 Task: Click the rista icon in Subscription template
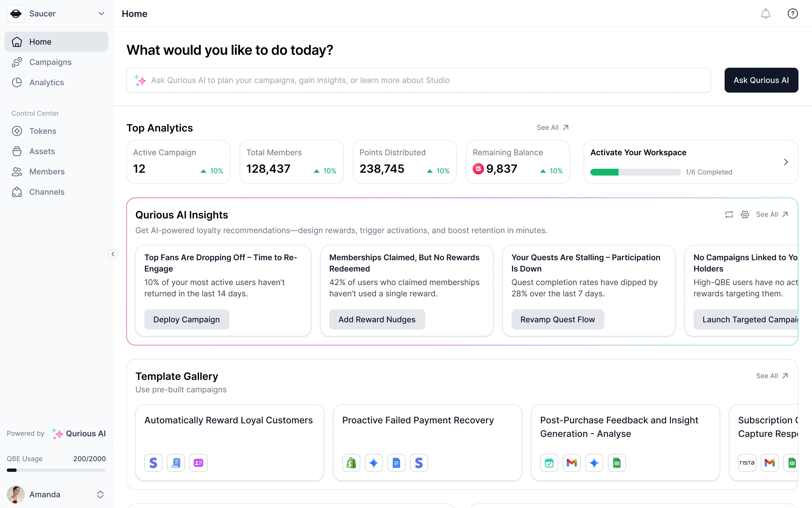click(747, 463)
